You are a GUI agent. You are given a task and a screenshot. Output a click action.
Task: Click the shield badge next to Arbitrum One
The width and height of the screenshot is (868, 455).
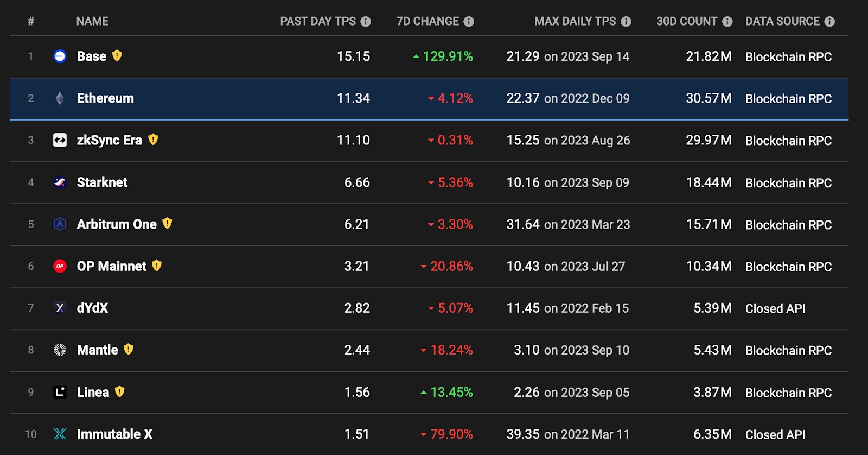[x=167, y=223]
